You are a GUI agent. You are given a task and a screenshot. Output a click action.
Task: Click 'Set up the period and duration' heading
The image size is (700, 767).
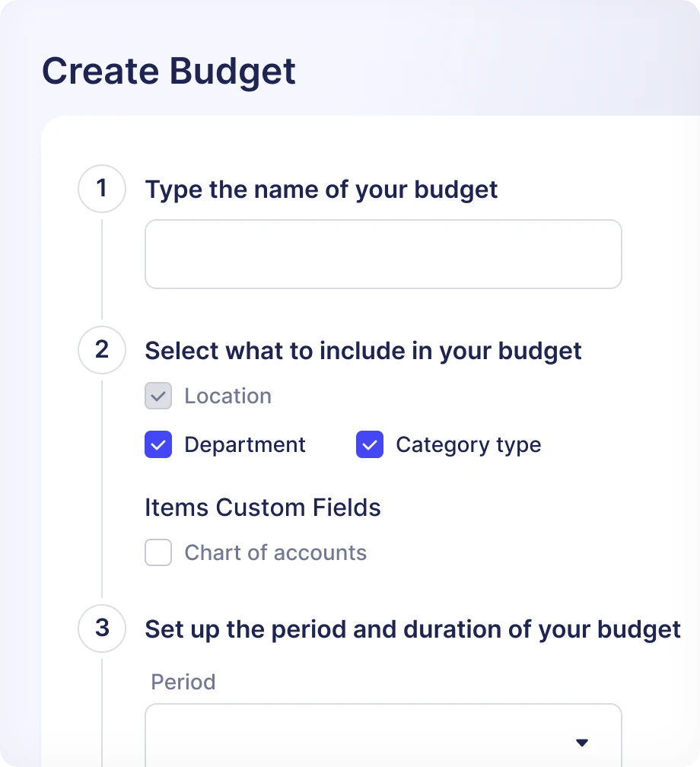[412, 629]
